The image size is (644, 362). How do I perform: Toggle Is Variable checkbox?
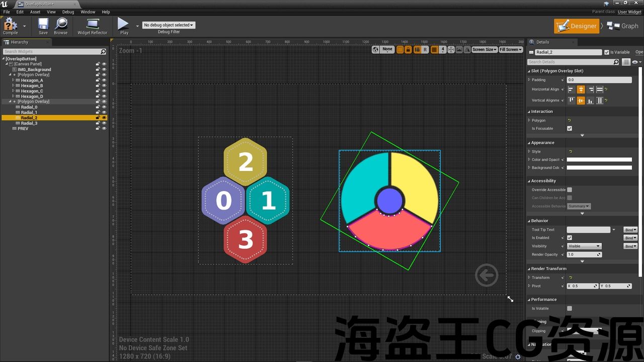click(x=607, y=52)
